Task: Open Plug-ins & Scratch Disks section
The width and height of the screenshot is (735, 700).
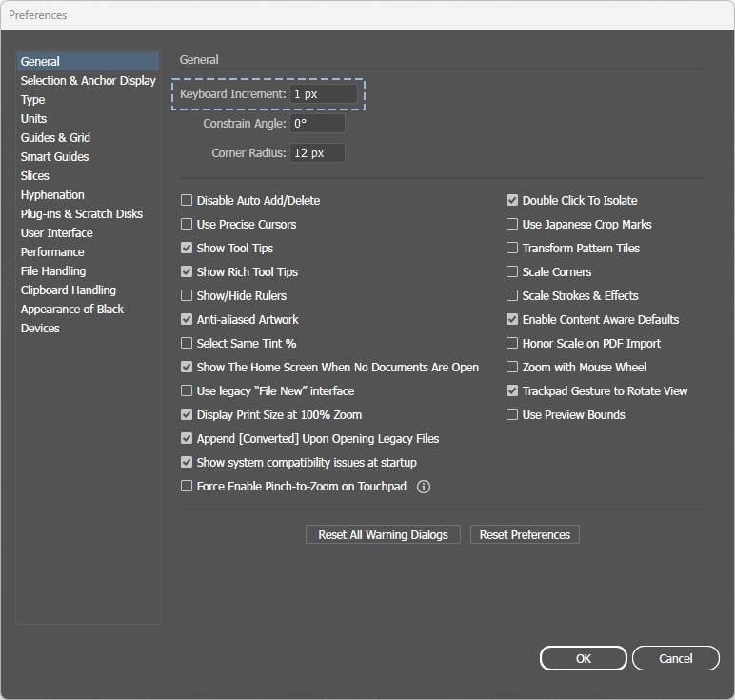Action: (89, 213)
